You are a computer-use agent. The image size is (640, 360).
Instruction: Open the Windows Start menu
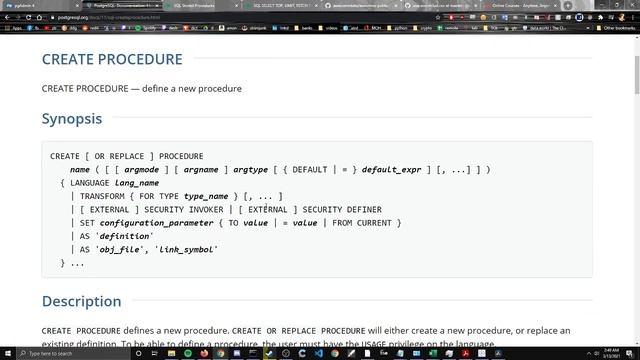(x=8, y=353)
